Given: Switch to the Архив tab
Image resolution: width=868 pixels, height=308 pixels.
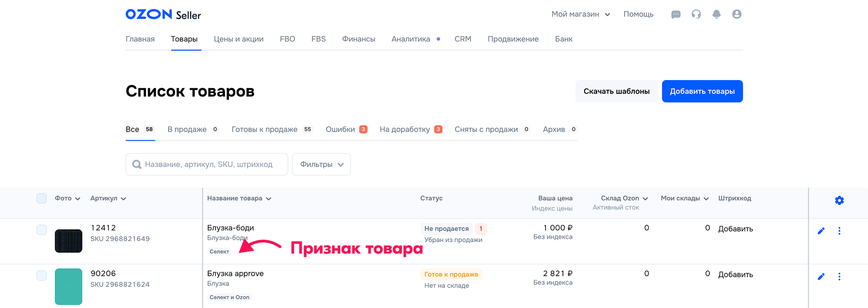Looking at the screenshot, I should tap(560, 129).
